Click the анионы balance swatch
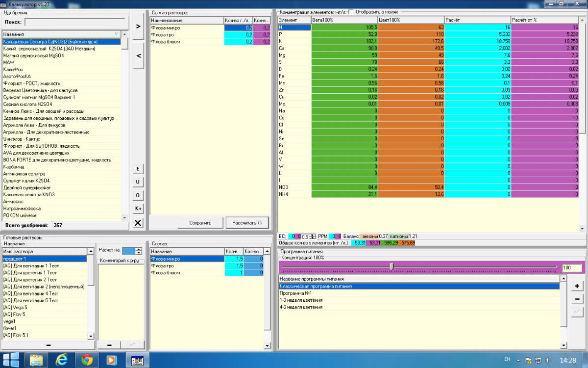 pyautogui.click(x=369, y=236)
